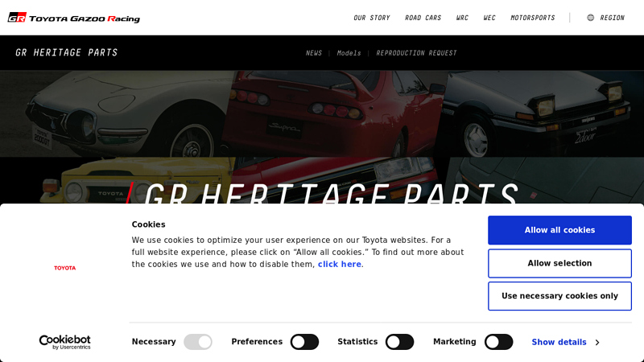The width and height of the screenshot is (644, 362).
Task: Expand Show details in cookie banner
Action: click(x=565, y=342)
